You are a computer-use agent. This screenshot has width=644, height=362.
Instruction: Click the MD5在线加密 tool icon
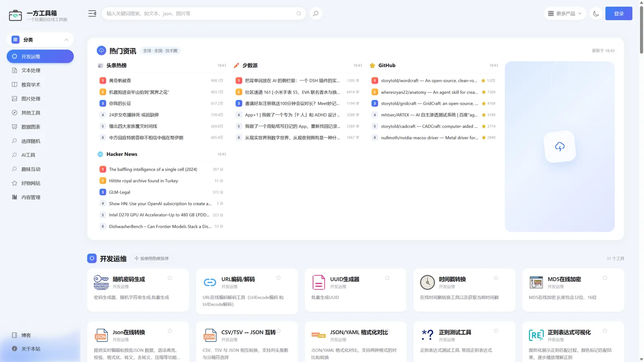click(536, 282)
